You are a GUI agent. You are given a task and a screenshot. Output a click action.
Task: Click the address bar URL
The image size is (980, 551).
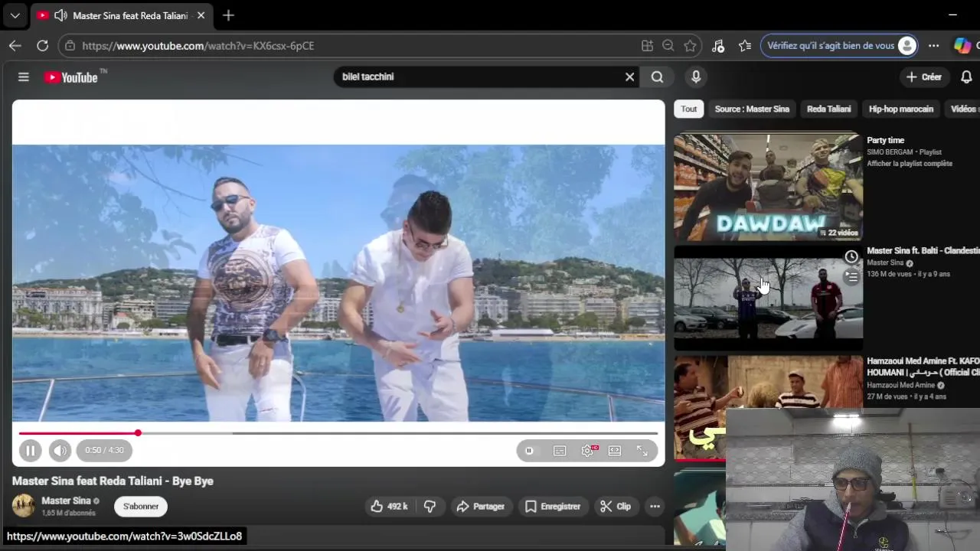[x=198, y=46]
